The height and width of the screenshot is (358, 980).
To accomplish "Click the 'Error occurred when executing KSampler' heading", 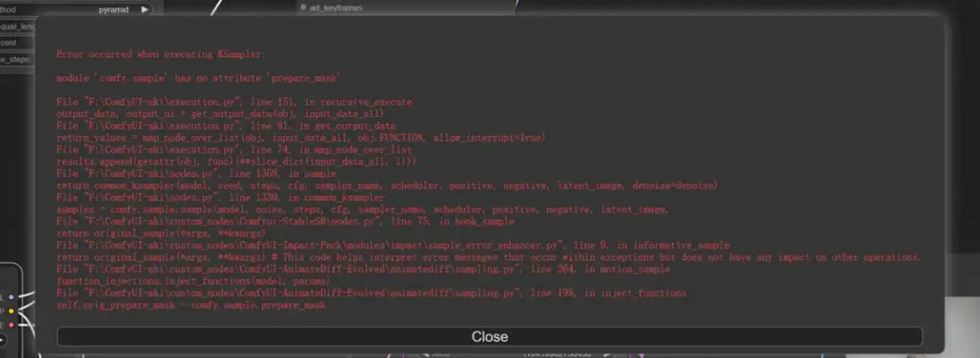I will pyautogui.click(x=162, y=54).
